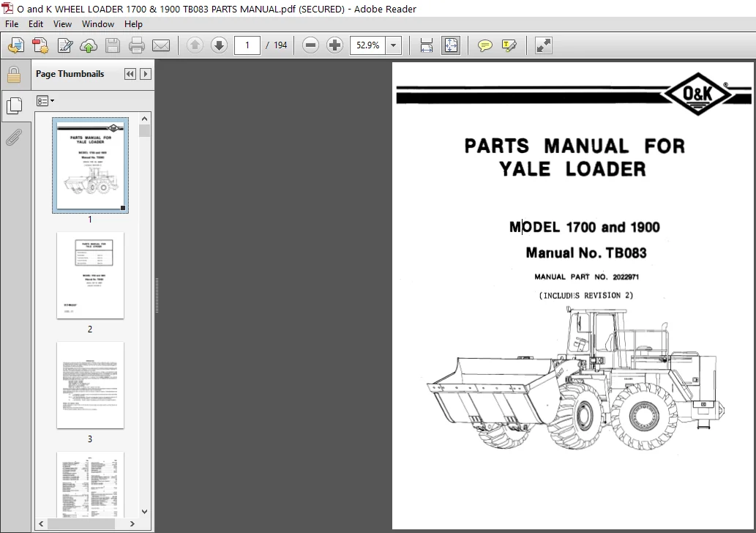This screenshot has height=533, width=756.
Task: Select page 2 thumbnail
Action: coord(90,275)
